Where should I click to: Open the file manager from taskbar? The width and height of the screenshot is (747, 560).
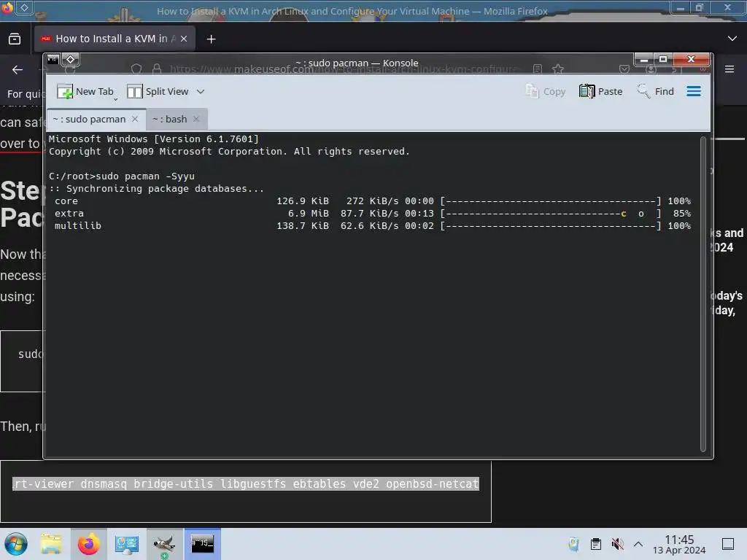pos(52,544)
